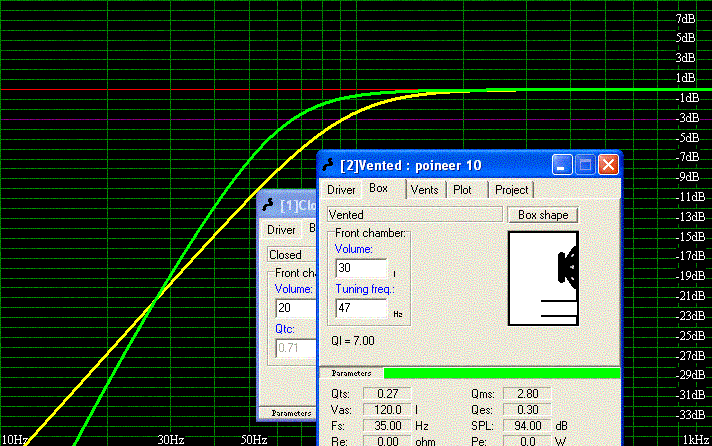The height and width of the screenshot is (446, 712).
Task: Click the Qts value 0.27
Action: click(x=387, y=394)
